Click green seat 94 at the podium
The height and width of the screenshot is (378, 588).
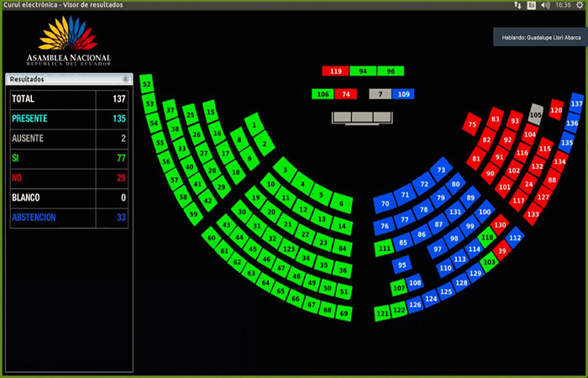click(x=363, y=71)
